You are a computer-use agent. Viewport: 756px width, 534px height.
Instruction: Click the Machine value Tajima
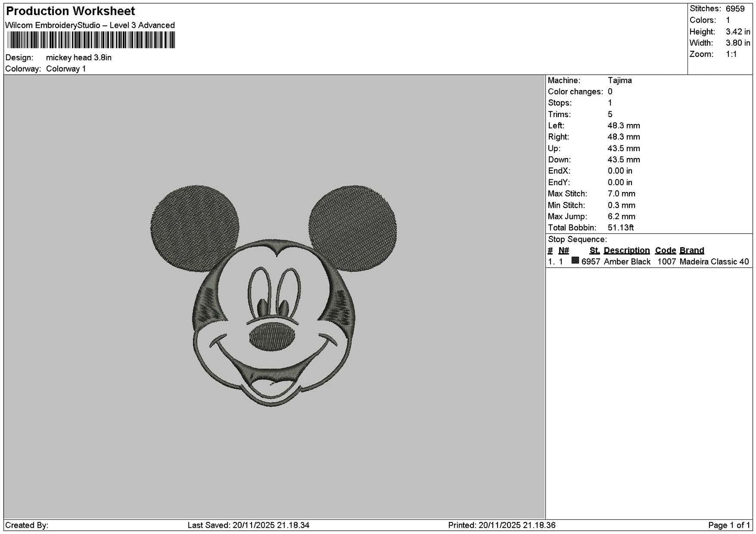click(620, 81)
